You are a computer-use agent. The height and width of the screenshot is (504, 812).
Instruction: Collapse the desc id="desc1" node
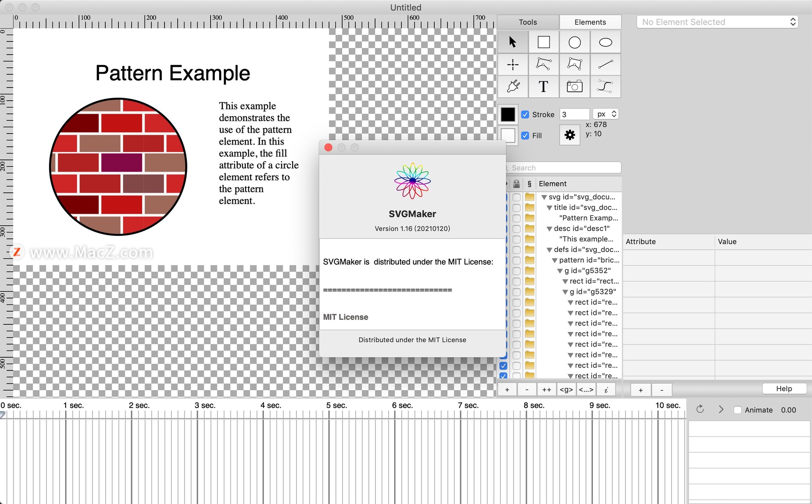coord(549,229)
